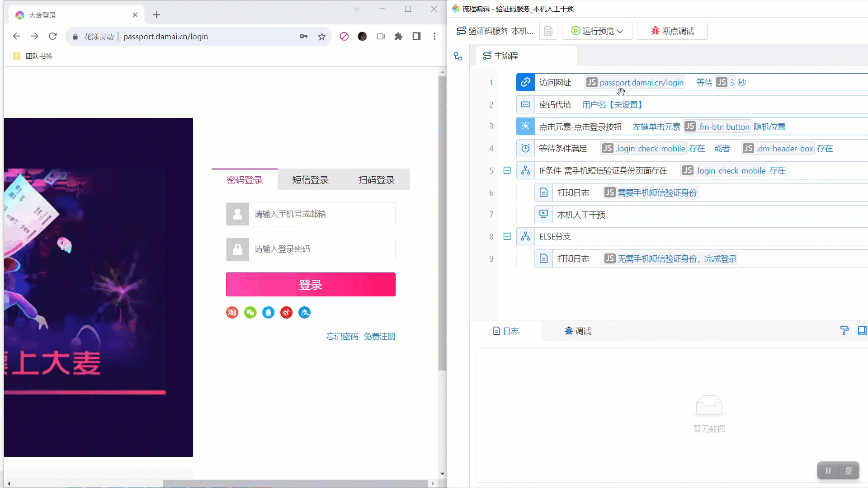The width and height of the screenshot is (868, 488).
Task: Click the log panel layout icon
Action: pyautogui.click(x=862, y=331)
